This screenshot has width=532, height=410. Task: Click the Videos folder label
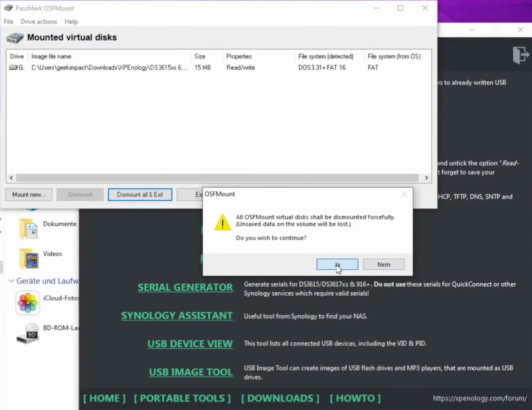[x=52, y=254]
